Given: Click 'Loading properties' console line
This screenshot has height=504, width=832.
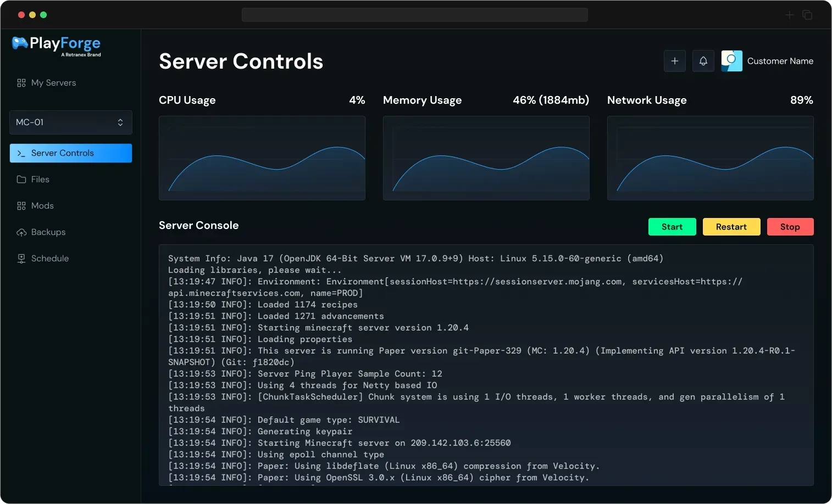Looking at the screenshot, I should pos(260,339).
